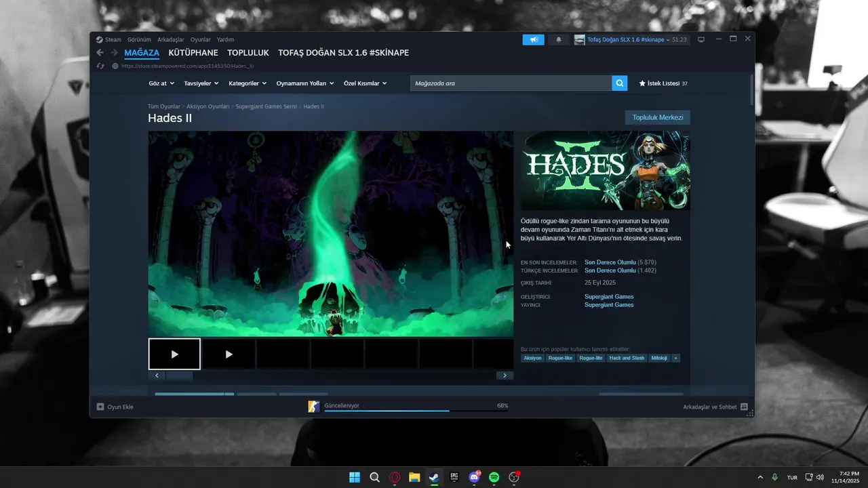Open the Görünüm menu
The width and height of the screenshot is (868, 488).
139,39
